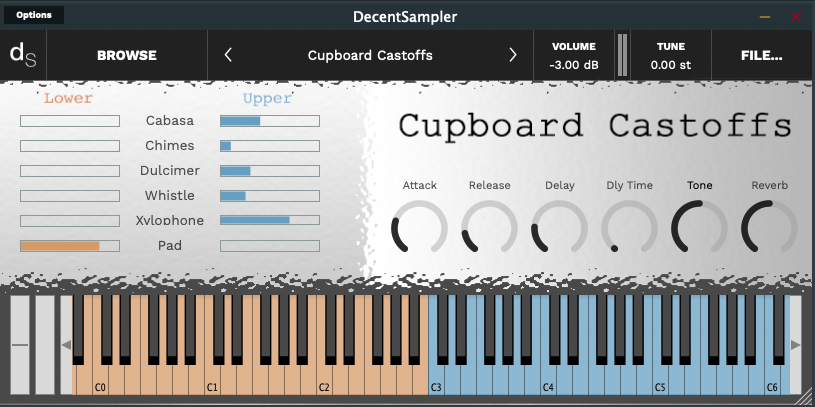Adjust the Lower Xylophone slider
Viewport: 815px width, 407px height.
[70, 221]
